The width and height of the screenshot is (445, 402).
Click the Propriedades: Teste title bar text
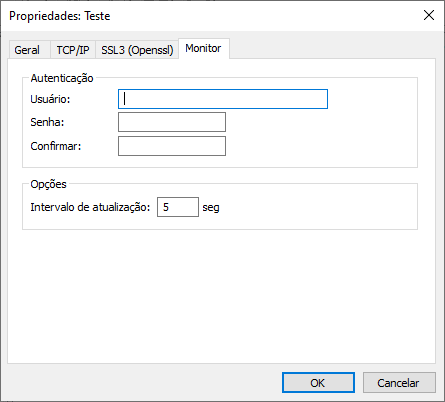[x=60, y=16]
